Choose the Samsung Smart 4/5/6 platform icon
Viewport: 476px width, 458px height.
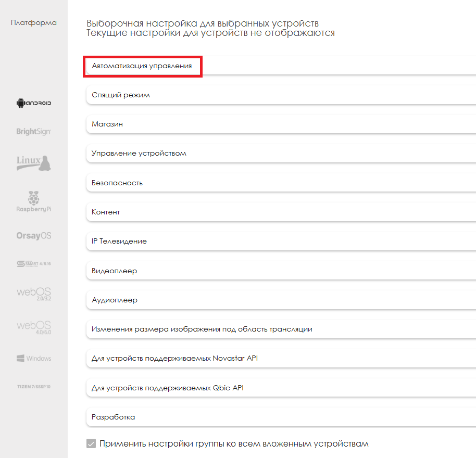pos(34,263)
